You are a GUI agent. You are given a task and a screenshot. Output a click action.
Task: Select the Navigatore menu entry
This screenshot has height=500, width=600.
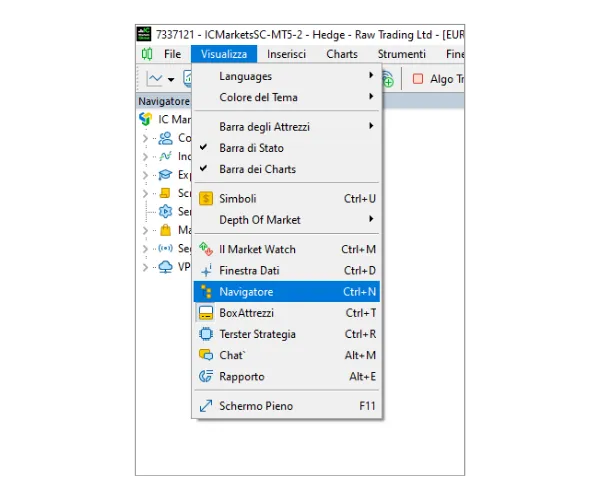click(x=246, y=292)
